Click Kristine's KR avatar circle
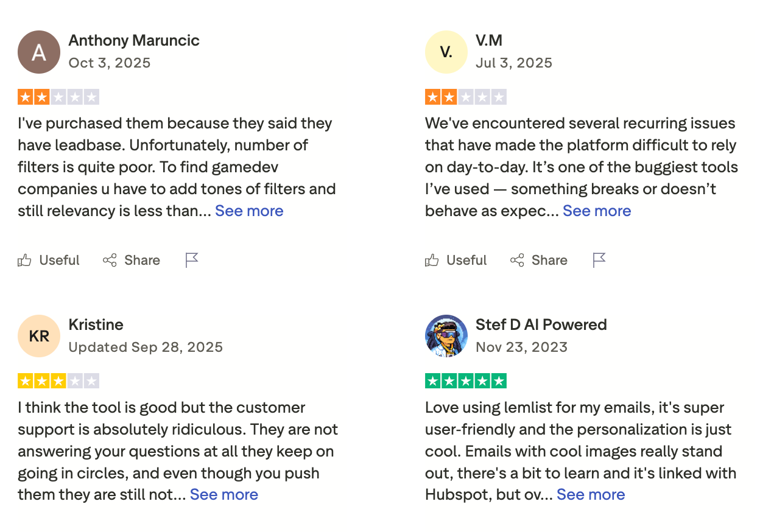This screenshot has height=532, width=760. 39,336
